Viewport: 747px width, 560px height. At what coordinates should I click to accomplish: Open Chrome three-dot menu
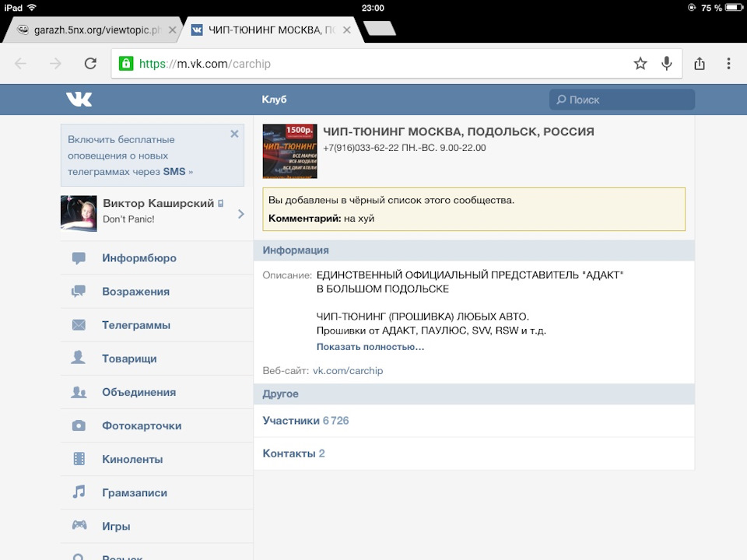[x=728, y=64]
